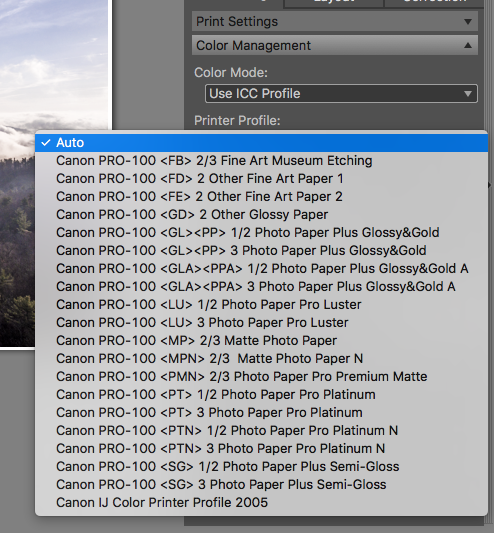Select MPN 2/3 Matte Photo Paper N

pos(261,359)
